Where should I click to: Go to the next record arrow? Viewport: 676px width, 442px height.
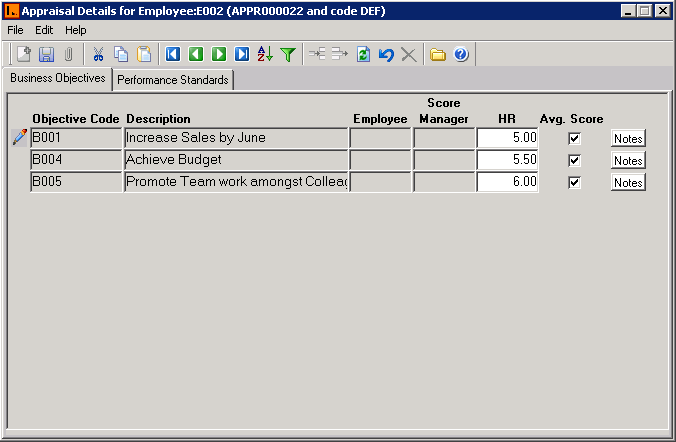(x=219, y=55)
